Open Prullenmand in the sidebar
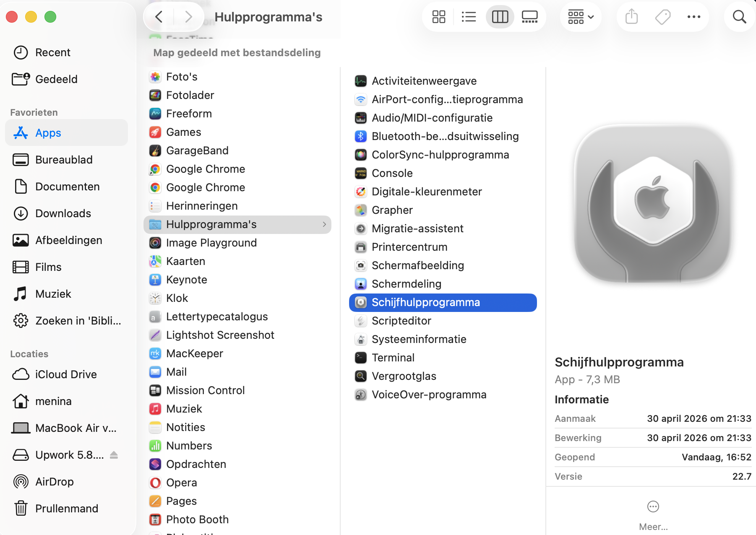The width and height of the screenshot is (756, 535). [x=66, y=509]
